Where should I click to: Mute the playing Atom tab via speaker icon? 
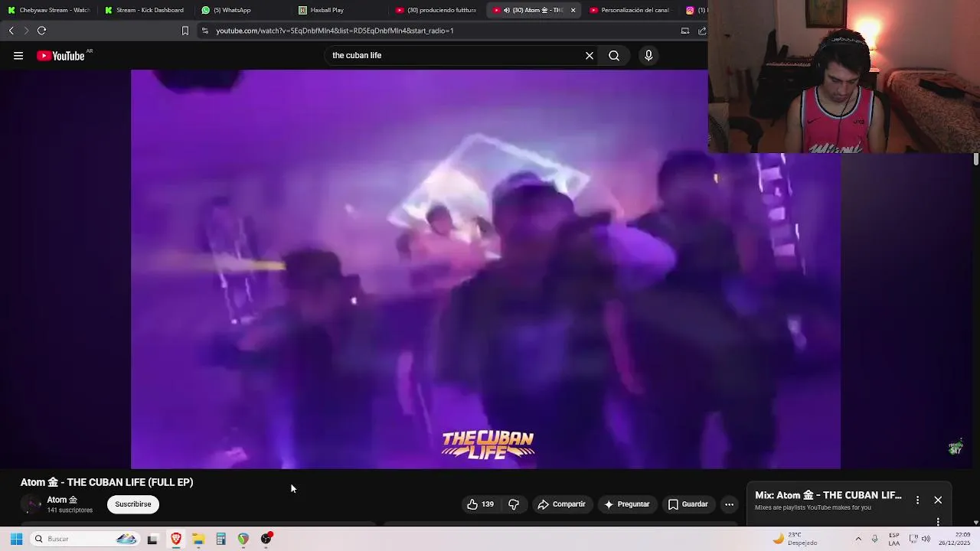click(x=506, y=11)
